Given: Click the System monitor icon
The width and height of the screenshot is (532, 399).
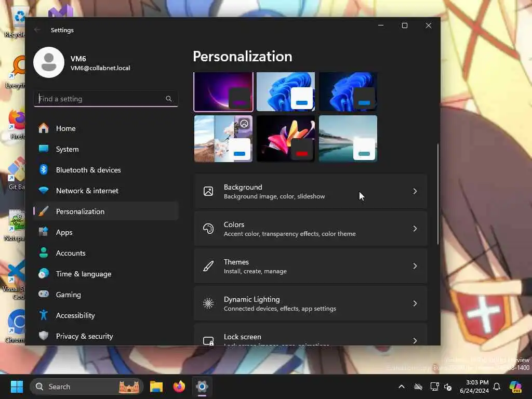Looking at the screenshot, I should pyautogui.click(x=44, y=149).
